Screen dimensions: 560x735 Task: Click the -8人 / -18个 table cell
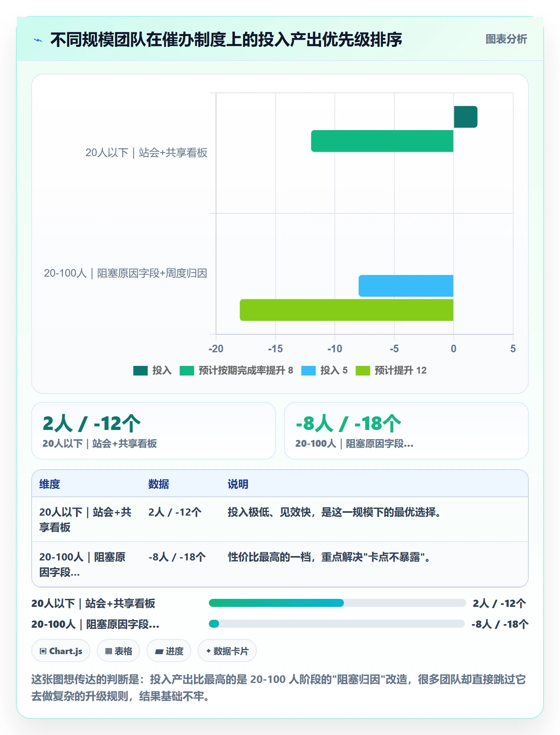click(x=177, y=557)
